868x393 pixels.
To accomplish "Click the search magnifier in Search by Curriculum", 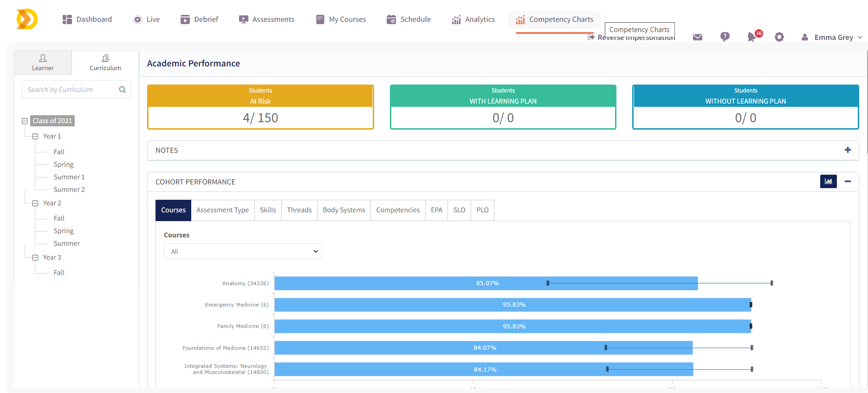I will click(x=123, y=90).
